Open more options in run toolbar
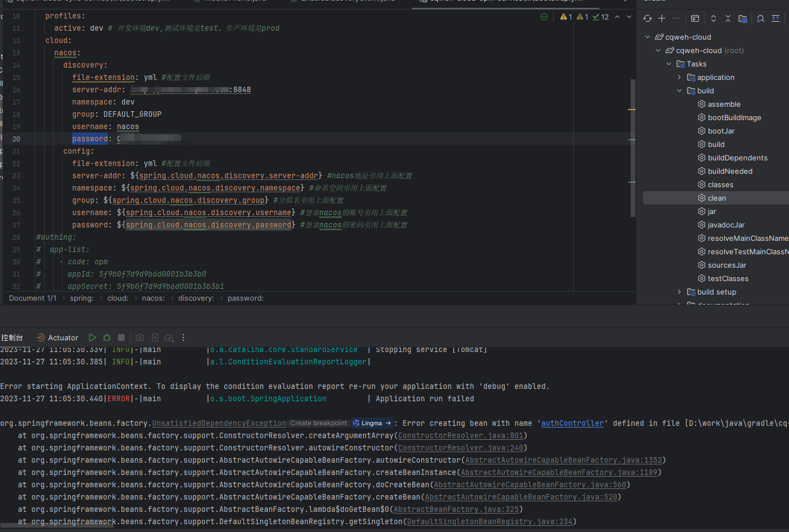The width and height of the screenshot is (789, 532). (183, 338)
